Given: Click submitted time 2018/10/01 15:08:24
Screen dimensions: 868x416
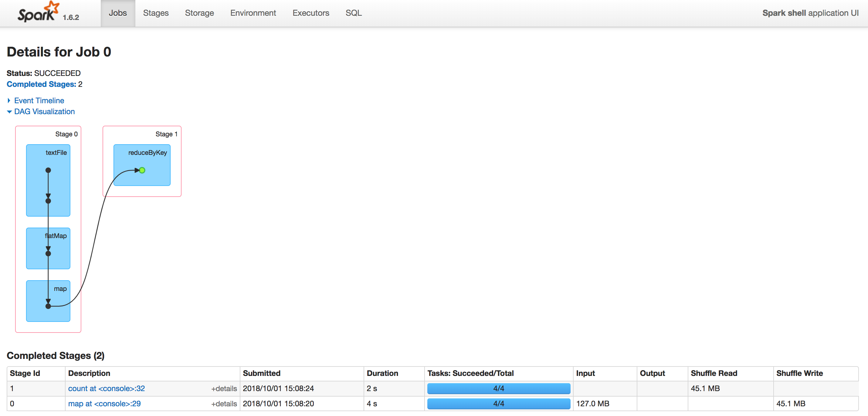Looking at the screenshot, I should pyautogui.click(x=278, y=388).
